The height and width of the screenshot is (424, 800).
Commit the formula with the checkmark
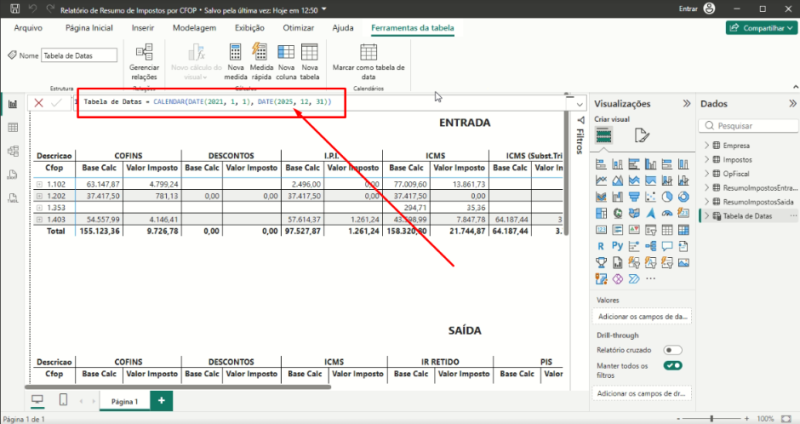click(56, 103)
